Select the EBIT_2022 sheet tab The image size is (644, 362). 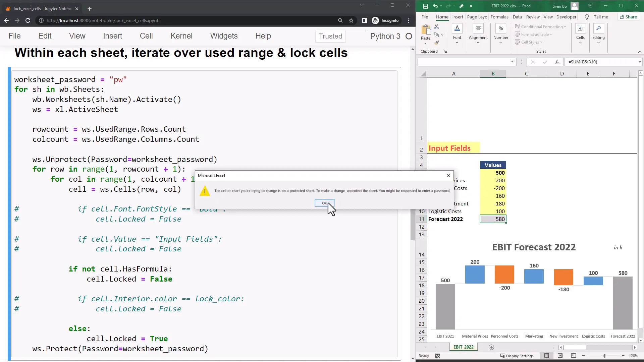click(x=463, y=347)
